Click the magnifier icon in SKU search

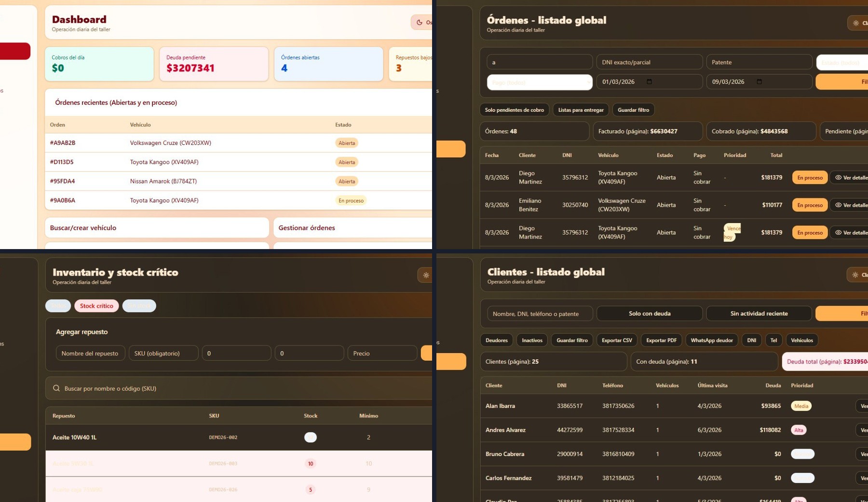click(56, 388)
